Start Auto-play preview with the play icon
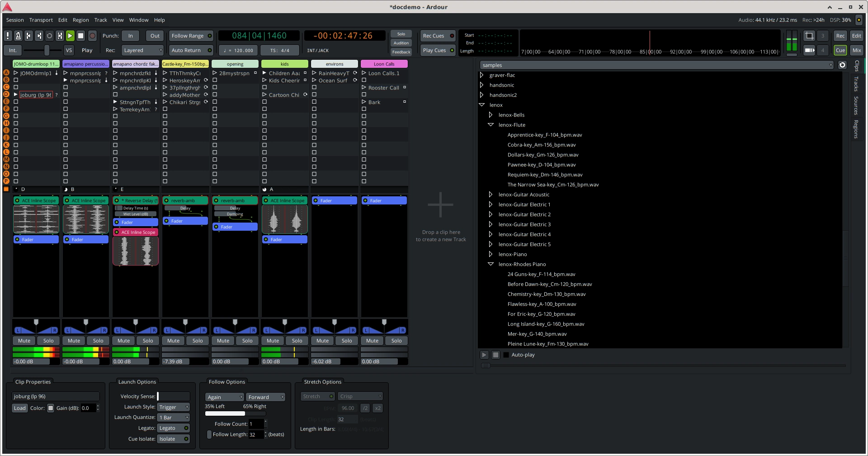Image resolution: width=868 pixels, height=456 pixels. tap(484, 355)
